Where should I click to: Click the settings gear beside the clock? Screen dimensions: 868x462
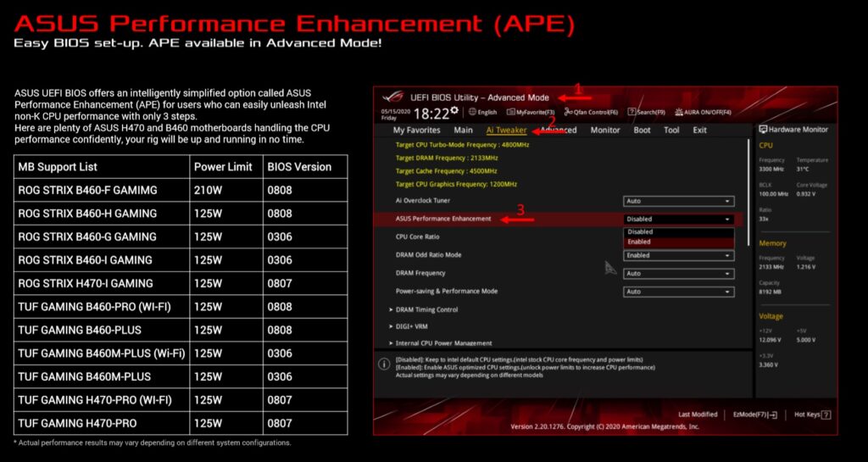tap(454, 111)
